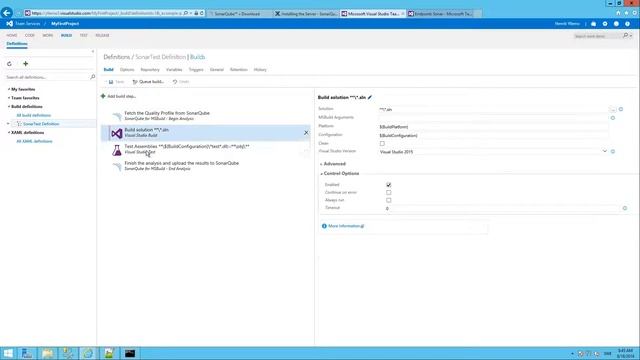Click the info icon beside Solution field
The image size is (640, 360).
pos(621,109)
